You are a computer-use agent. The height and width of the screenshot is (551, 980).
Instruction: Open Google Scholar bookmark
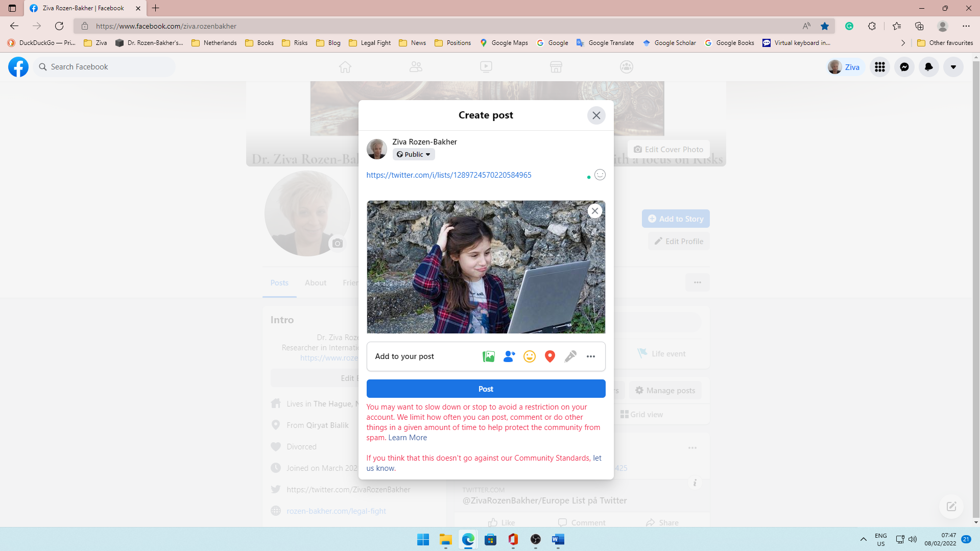(669, 43)
